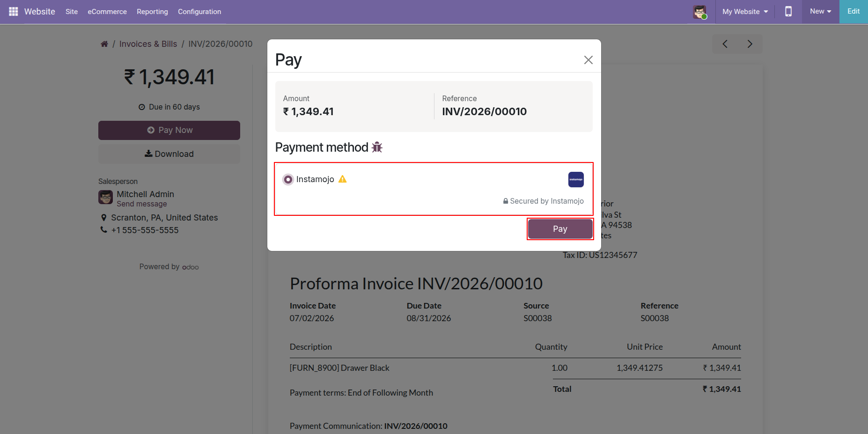Open the eCommerce menu

pyautogui.click(x=107, y=12)
